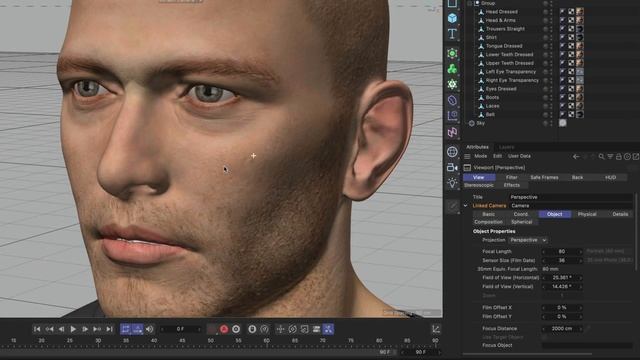Click the Rotation keyframe icon in timeline bar
This screenshot has width=640, height=360.
[x=293, y=329]
